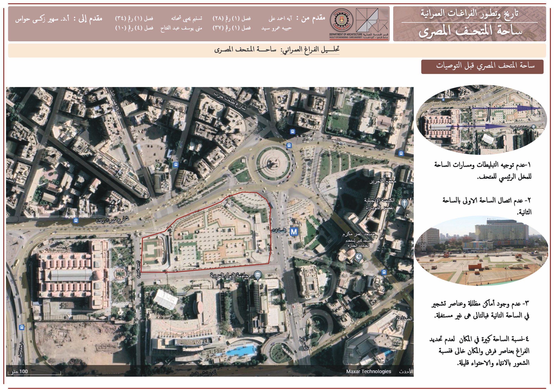This screenshot has width=554, height=392.
Task: Click the map label السادات
Action: coord(279,231)
